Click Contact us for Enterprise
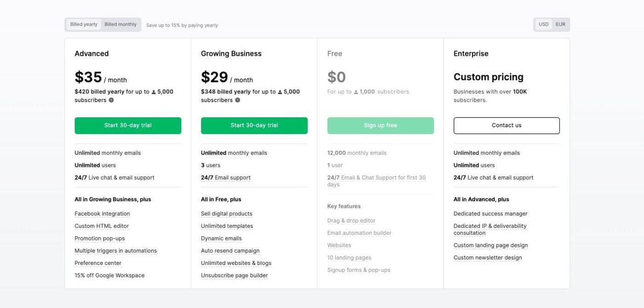Viewport: 644px width, 308px height. pos(506,125)
